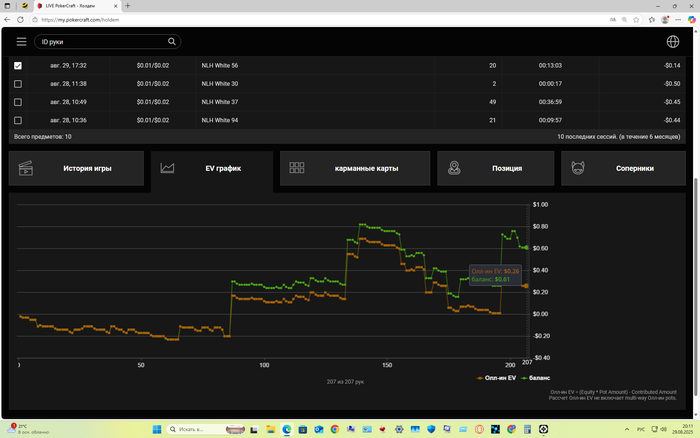Viewport: 700px width, 438px height.
Task: Check the авг. 28, 10:36 session checkbox
Action: click(18, 121)
